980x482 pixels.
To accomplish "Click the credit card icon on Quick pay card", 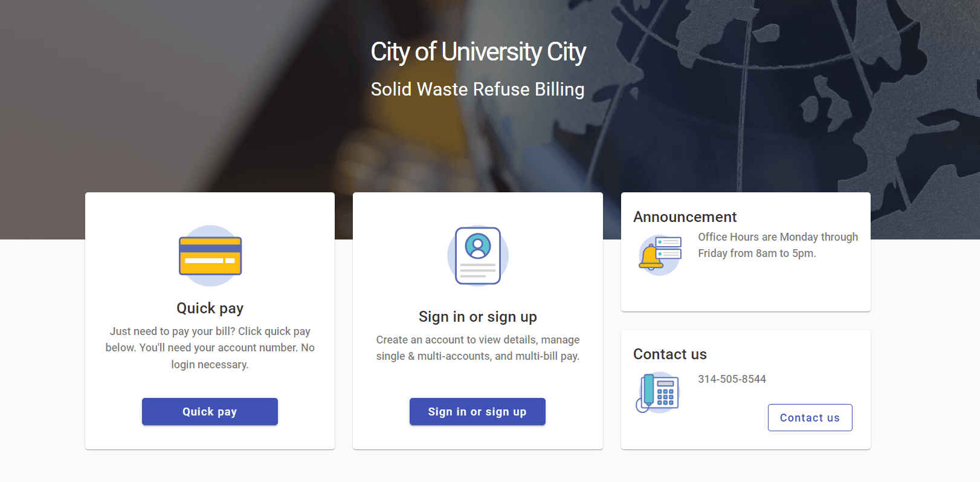I will tap(210, 255).
